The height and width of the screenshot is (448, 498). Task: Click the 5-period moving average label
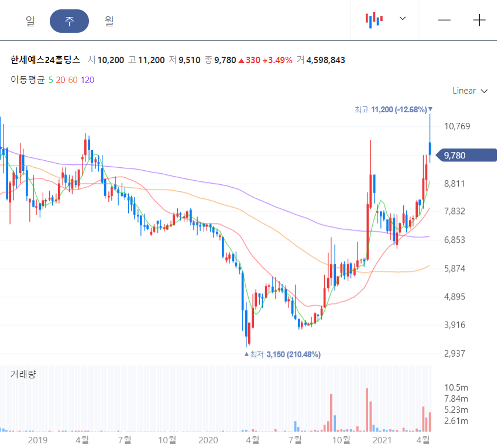point(50,80)
